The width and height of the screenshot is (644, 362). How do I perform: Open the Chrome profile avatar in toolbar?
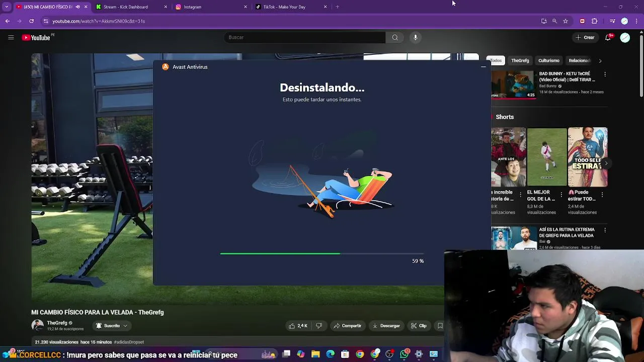[624, 21]
